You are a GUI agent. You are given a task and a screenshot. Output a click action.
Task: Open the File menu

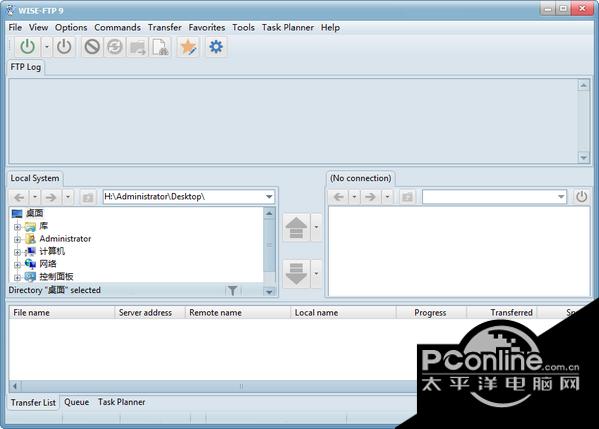pyautogui.click(x=15, y=28)
